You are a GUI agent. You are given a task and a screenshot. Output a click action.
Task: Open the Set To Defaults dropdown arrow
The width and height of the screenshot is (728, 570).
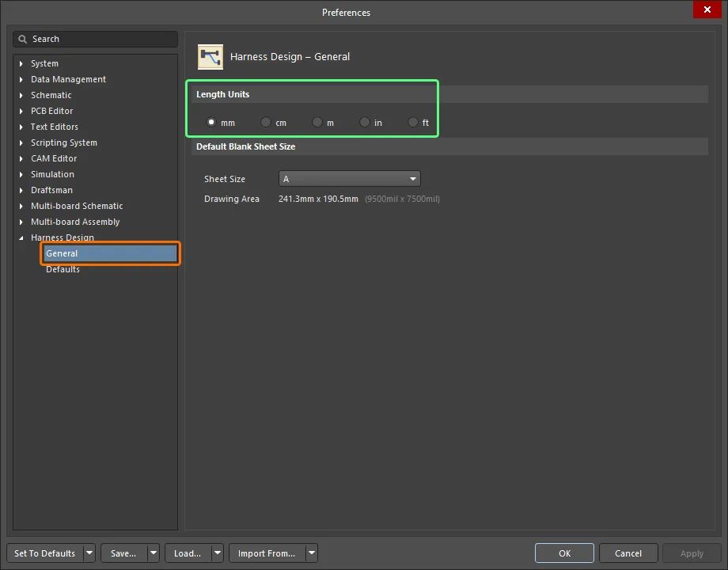89,553
